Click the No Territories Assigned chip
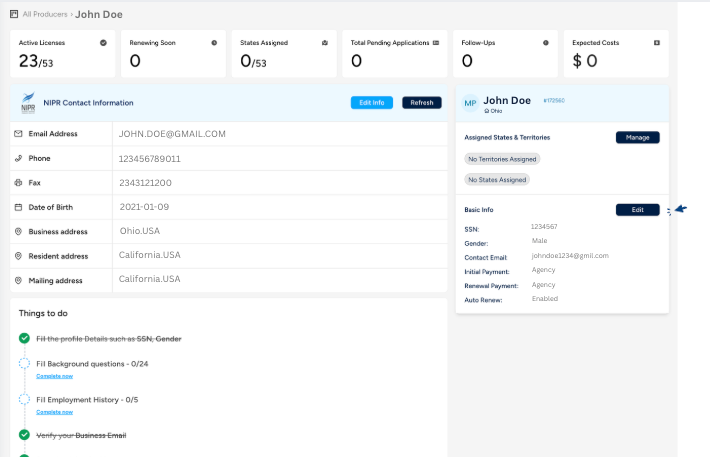 (502, 159)
